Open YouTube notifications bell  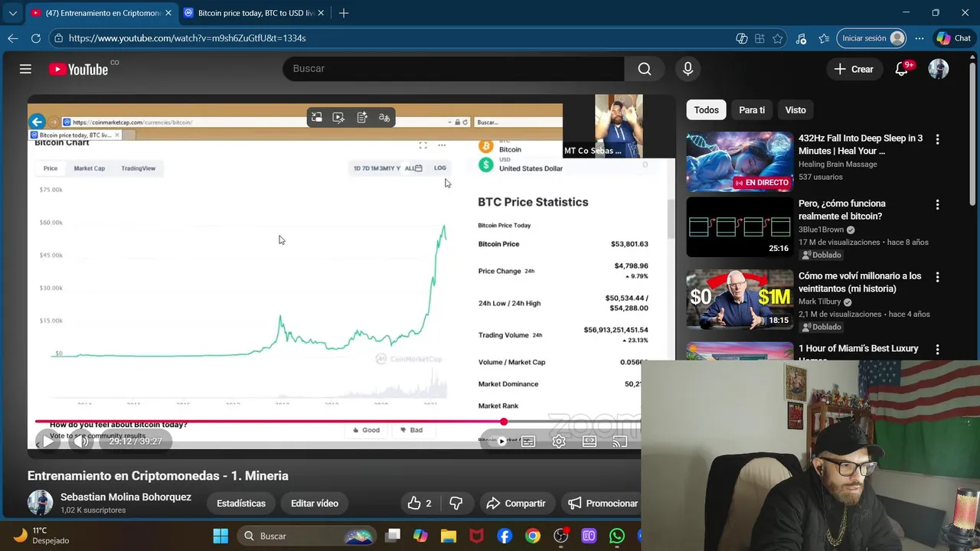tap(901, 69)
